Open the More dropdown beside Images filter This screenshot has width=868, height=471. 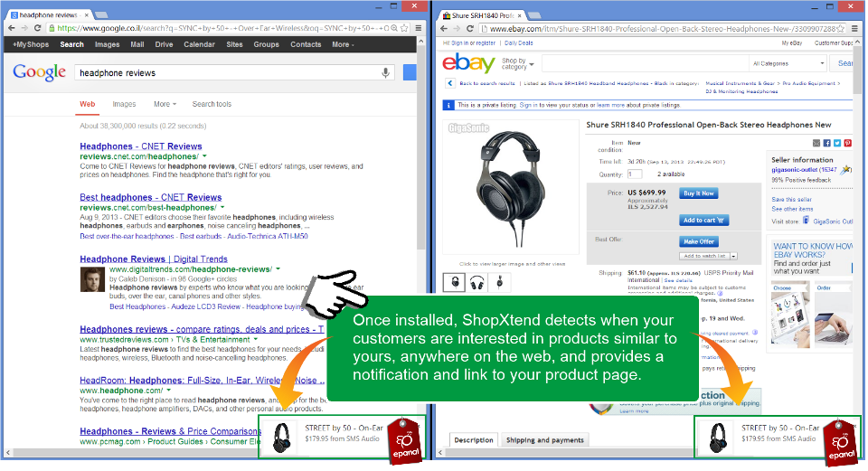point(165,104)
